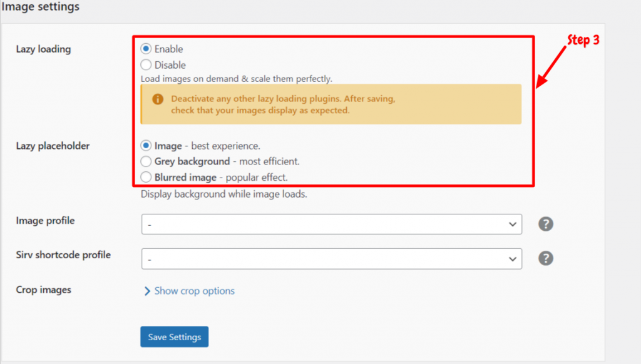Click the Save Settings button
The height and width of the screenshot is (364, 641).
[x=175, y=337]
